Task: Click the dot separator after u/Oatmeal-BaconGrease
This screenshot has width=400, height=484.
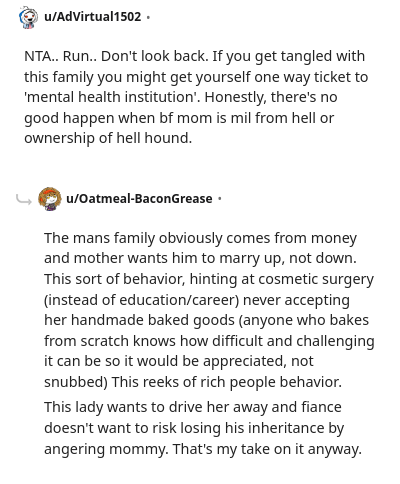Action: click(x=219, y=199)
